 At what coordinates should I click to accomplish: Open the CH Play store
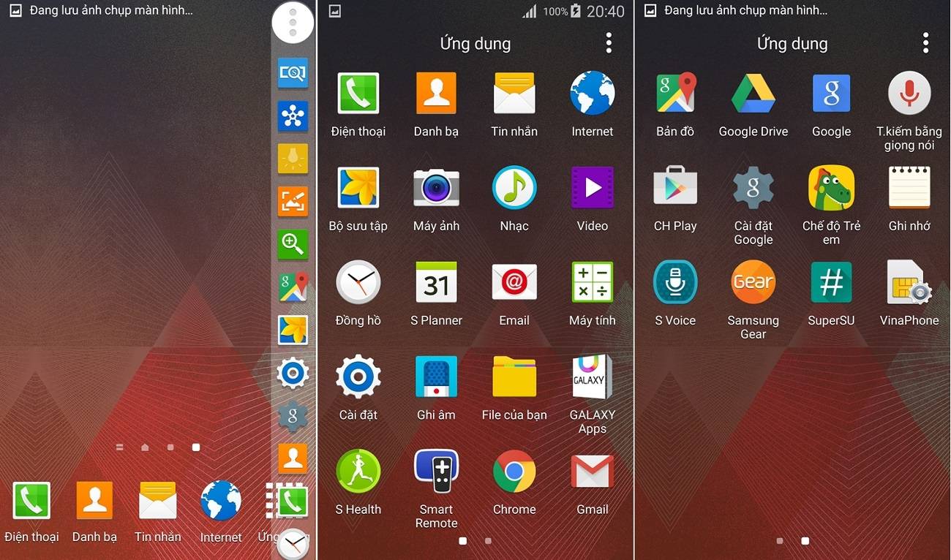(x=674, y=189)
